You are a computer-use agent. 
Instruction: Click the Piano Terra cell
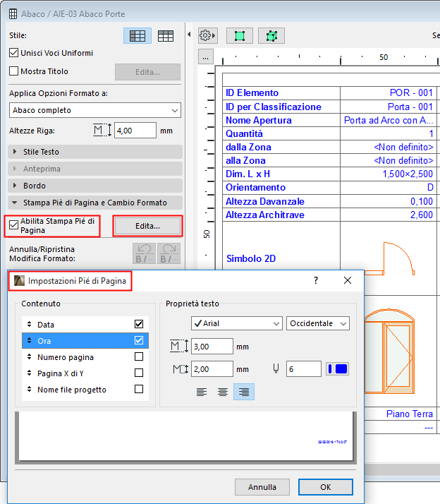pos(401,414)
